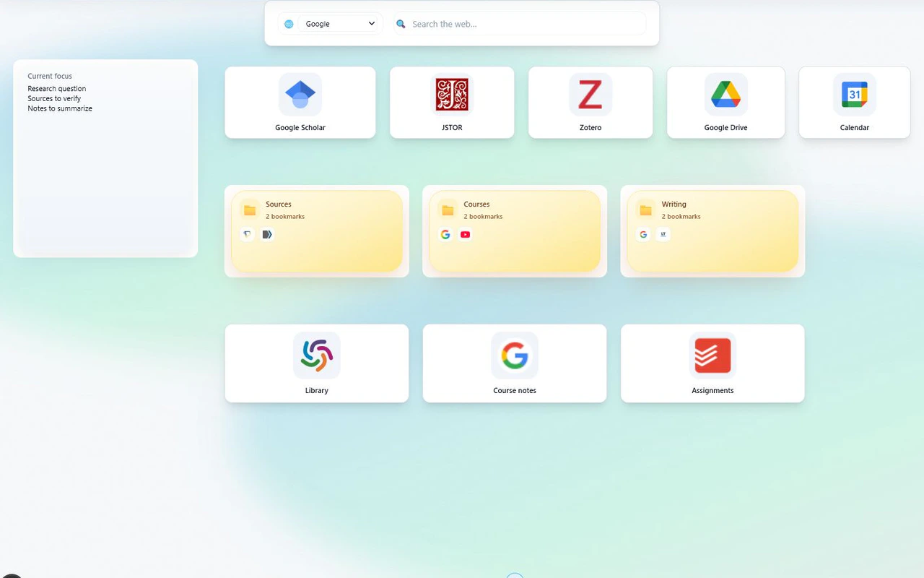Click the globe icon beside search engine selector
924x578 pixels.
coord(289,24)
